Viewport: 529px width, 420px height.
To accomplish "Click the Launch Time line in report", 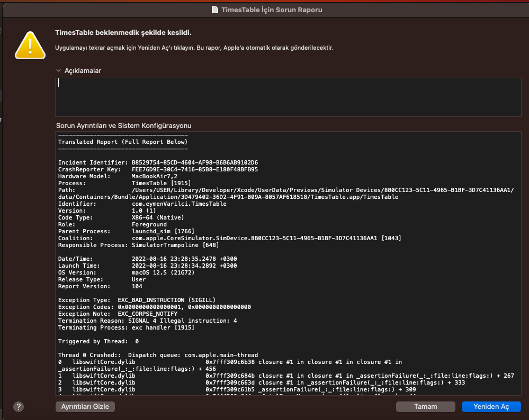I will (147, 266).
